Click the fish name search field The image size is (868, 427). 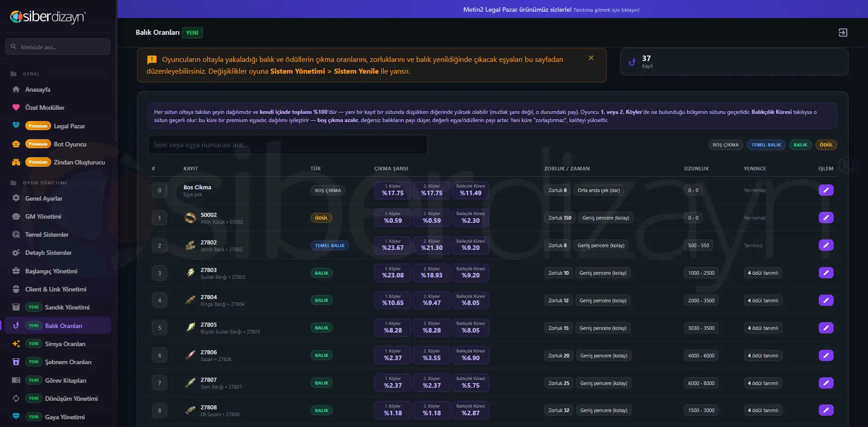point(288,145)
